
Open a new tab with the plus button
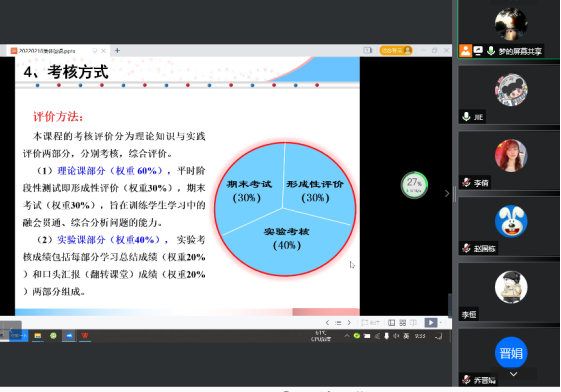click(x=117, y=50)
